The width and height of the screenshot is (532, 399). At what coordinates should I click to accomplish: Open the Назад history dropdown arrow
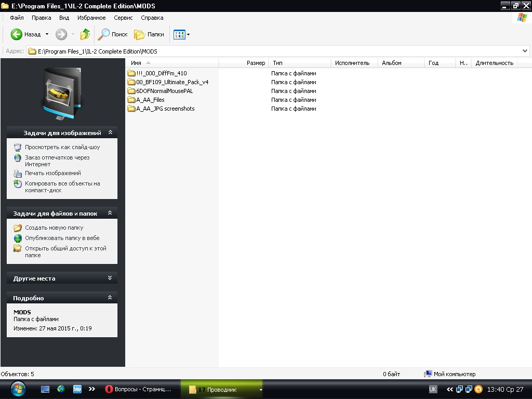tap(47, 34)
